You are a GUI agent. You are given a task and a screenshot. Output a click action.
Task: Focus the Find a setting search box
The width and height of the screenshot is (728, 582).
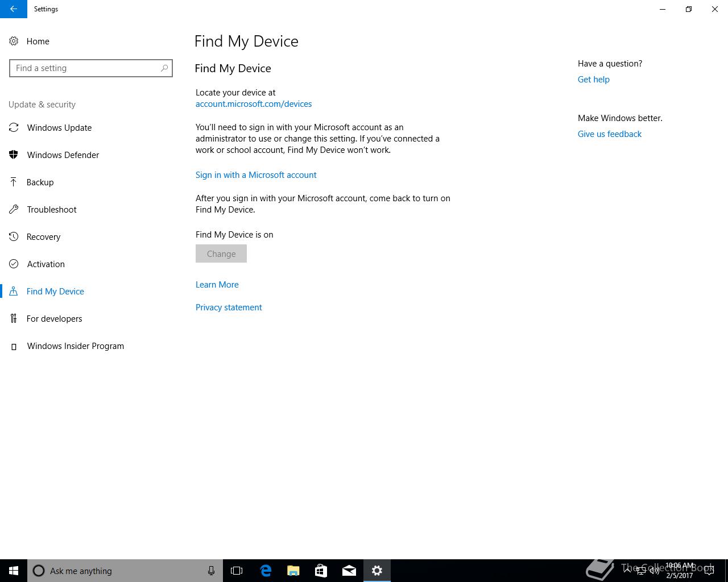click(x=91, y=68)
